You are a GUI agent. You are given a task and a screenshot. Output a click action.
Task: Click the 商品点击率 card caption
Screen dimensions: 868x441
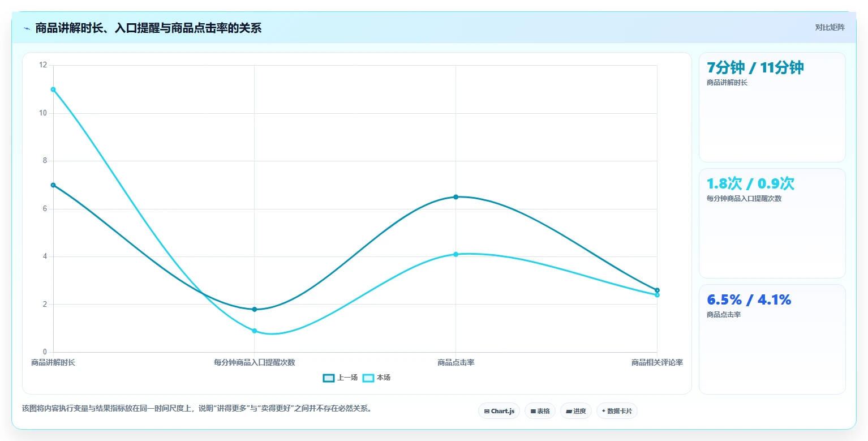[724, 315]
